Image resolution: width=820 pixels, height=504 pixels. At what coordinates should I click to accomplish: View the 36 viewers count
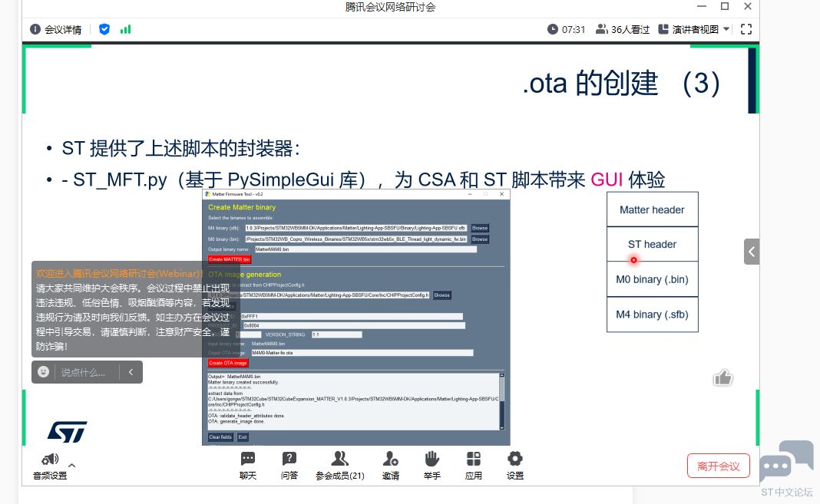(623, 29)
